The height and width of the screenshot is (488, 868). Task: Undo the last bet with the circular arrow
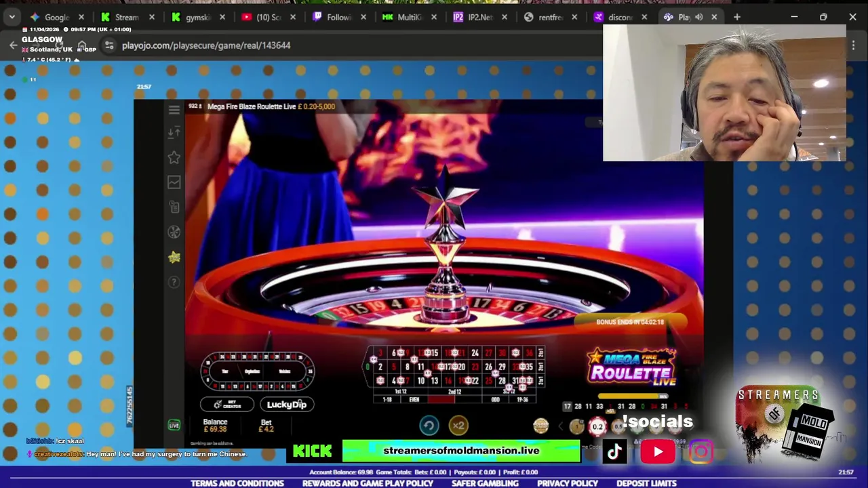tap(429, 426)
